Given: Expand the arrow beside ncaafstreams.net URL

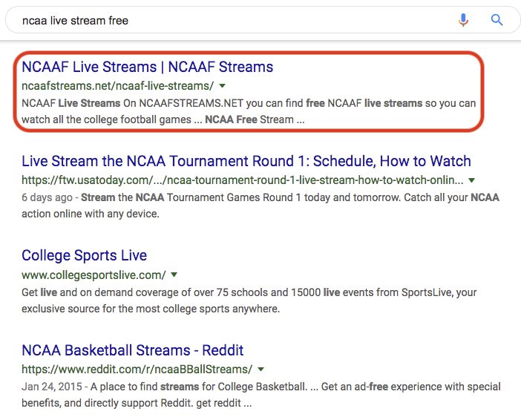Looking at the screenshot, I should (222, 86).
